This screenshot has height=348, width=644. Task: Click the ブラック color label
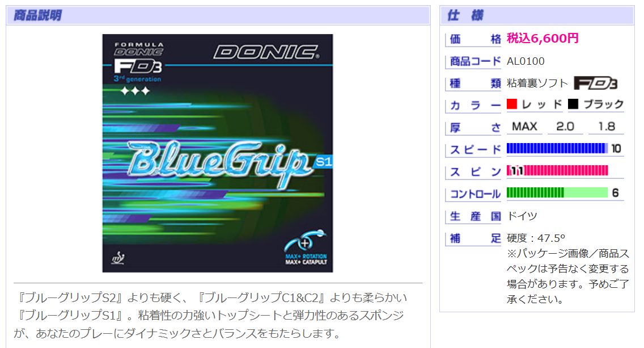click(604, 104)
